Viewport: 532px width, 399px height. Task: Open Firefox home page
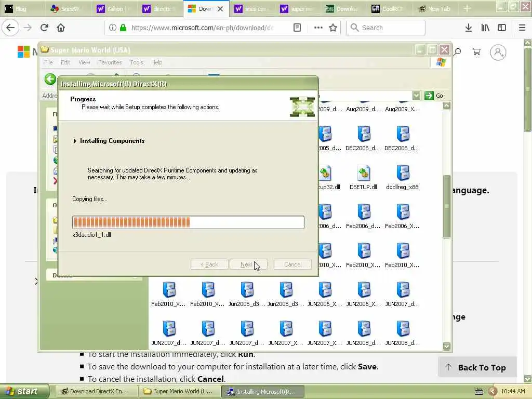[x=61, y=28]
